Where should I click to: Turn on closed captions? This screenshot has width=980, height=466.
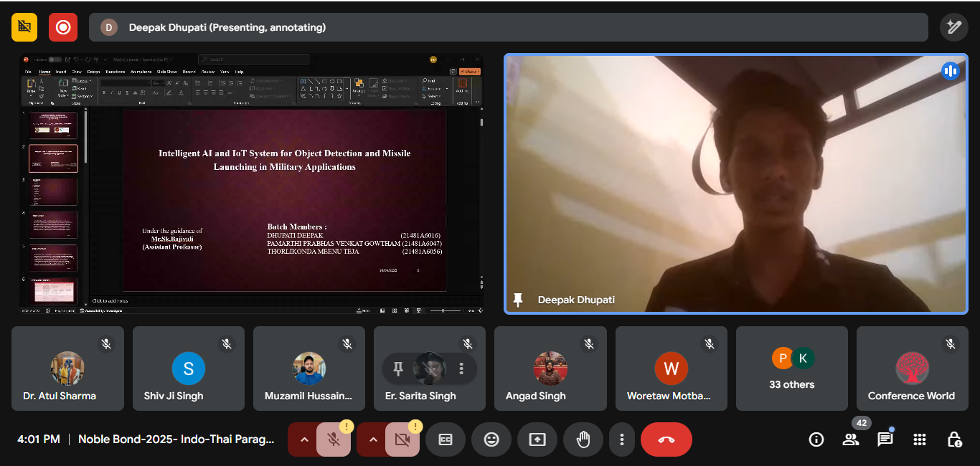tap(446, 439)
